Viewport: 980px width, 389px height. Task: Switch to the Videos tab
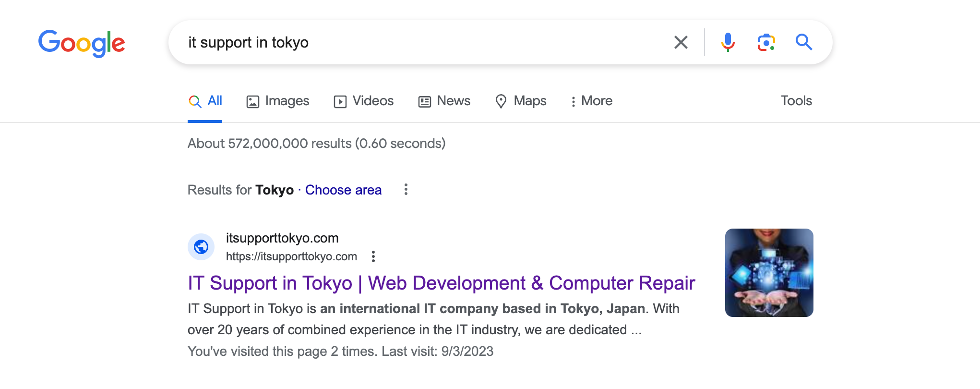[x=363, y=101]
